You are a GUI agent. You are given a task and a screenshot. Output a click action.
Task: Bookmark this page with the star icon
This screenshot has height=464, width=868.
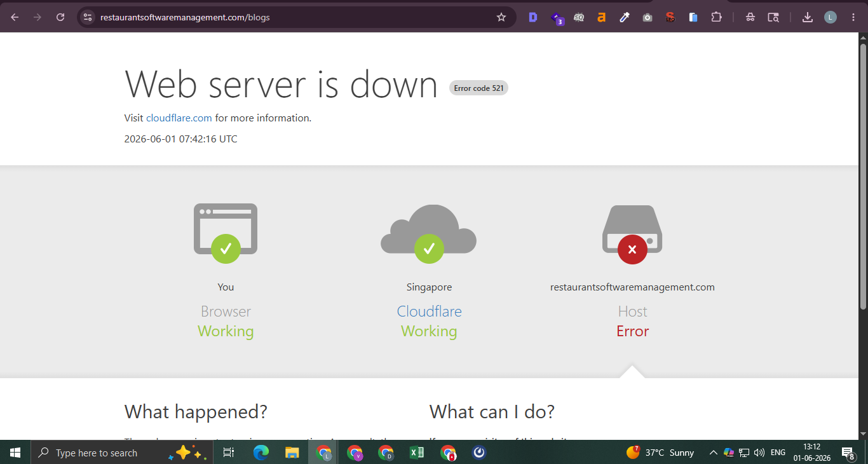coord(501,17)
